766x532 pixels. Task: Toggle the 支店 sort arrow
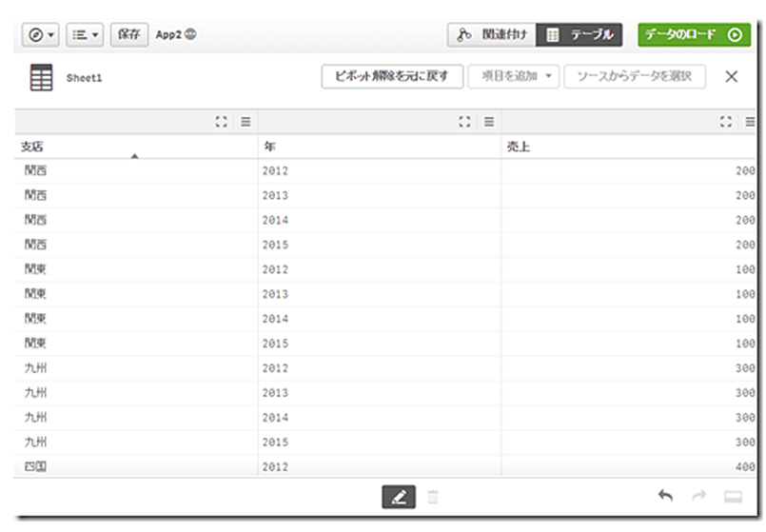coord(135,156)
